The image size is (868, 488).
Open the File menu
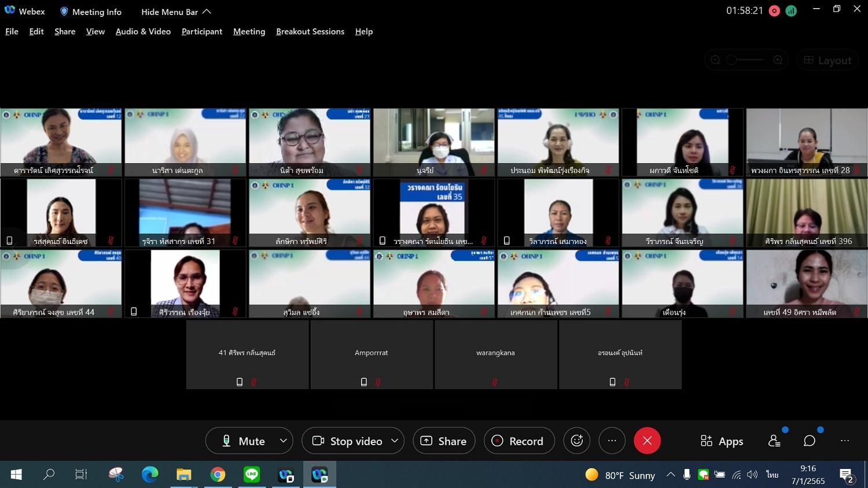tap(12, 31)
